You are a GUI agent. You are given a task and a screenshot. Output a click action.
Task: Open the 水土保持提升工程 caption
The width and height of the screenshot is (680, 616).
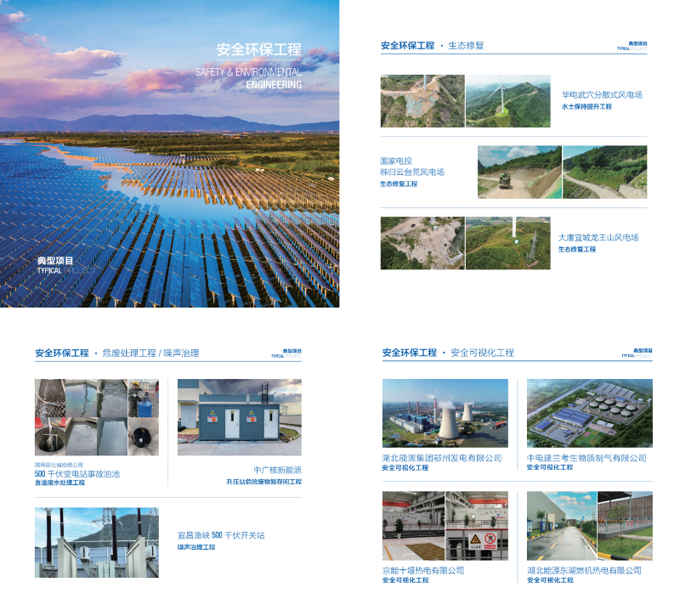point(586,107)
